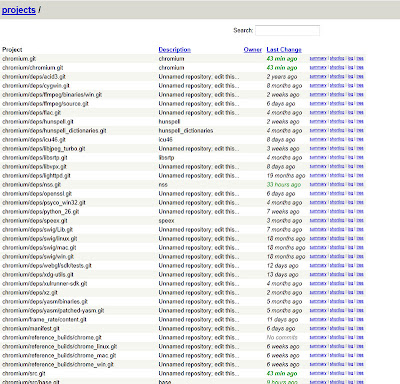Open chromium/deps/flac.git project
Screen dimensions: 400x384
pyautogui.click(x=32, y=113)
